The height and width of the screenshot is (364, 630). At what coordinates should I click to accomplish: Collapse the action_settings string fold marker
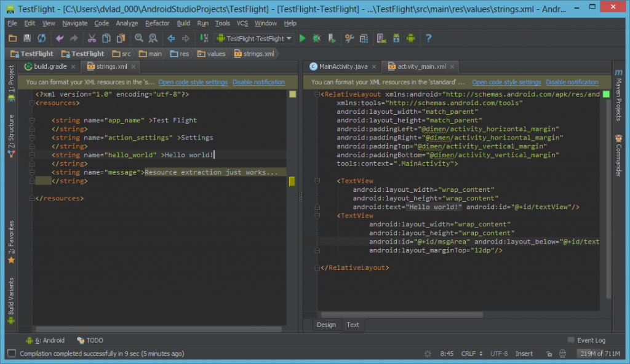pos(32,137)
